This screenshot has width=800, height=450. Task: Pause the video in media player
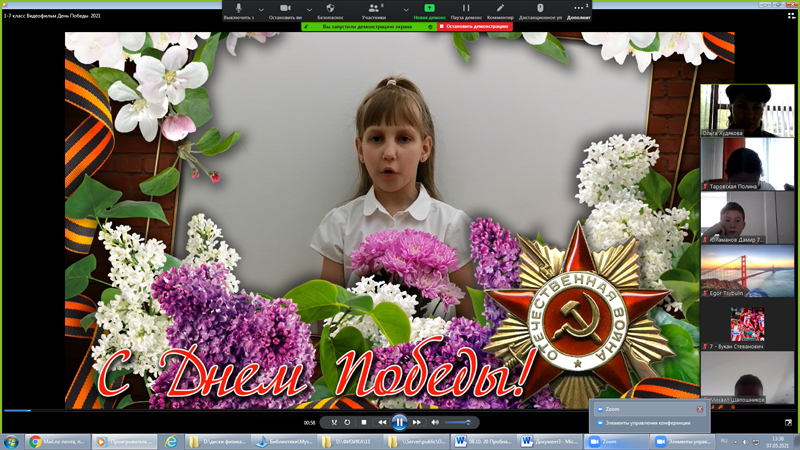(x=399, y=422)
